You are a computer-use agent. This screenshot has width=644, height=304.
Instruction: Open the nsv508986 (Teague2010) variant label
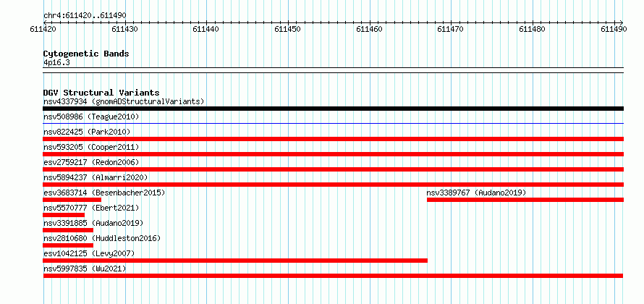point(91,117)
